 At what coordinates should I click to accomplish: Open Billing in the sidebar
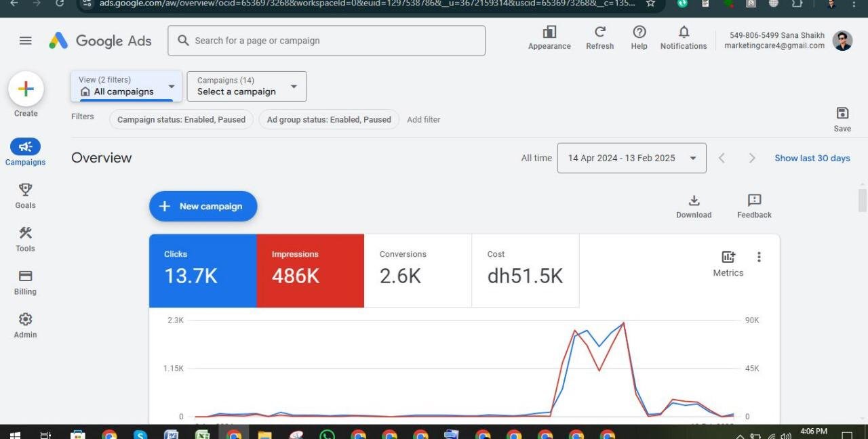tap(25, 283)
